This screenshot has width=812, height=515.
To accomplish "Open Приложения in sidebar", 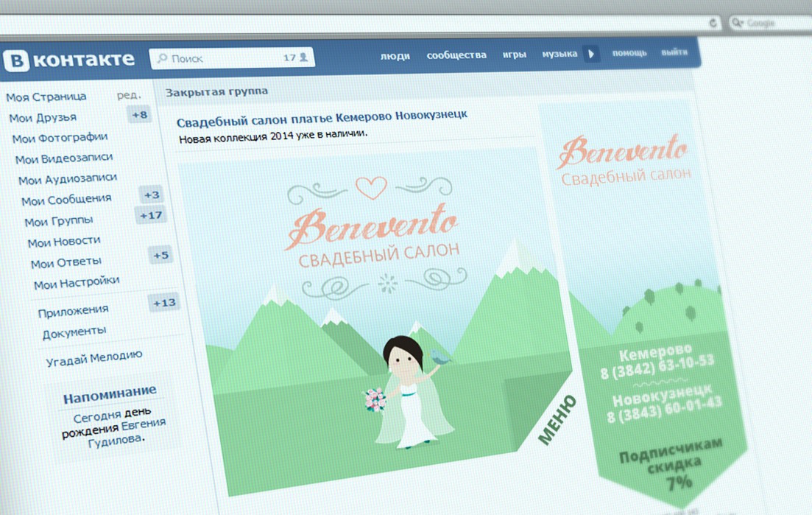I will (73, 312).
